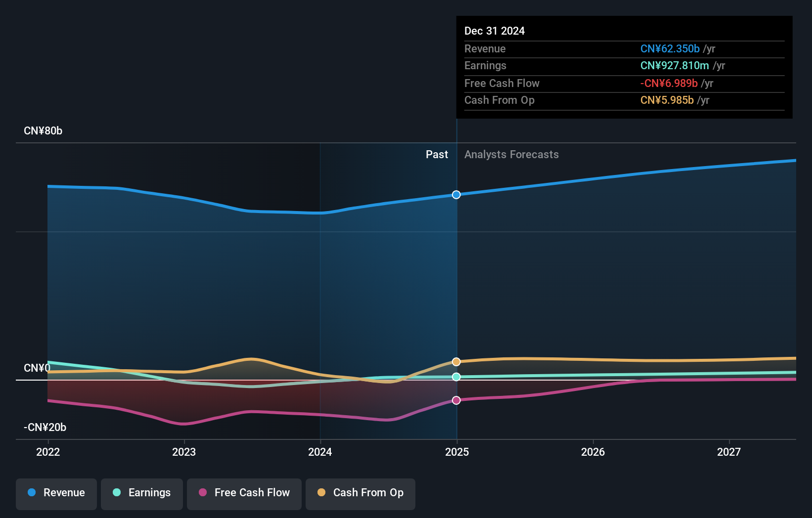This screenshot has width=812, height=518.
Task: Toggle the Revenue series visibility
Action: 56,493
